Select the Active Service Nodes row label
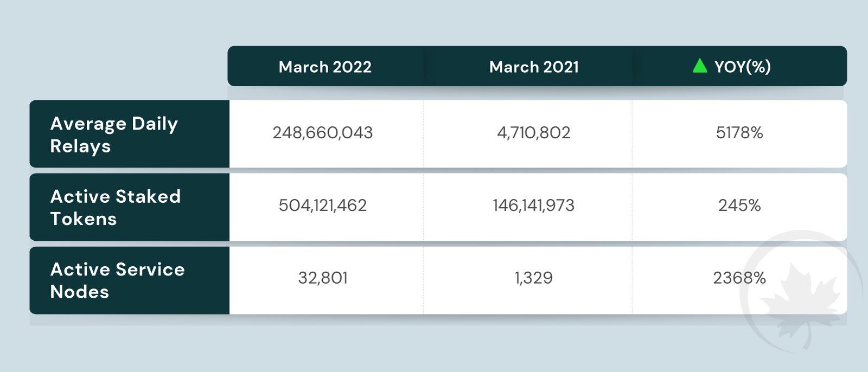Image resolution: width=868 pixels, height=372 pixels. point(118,280)
